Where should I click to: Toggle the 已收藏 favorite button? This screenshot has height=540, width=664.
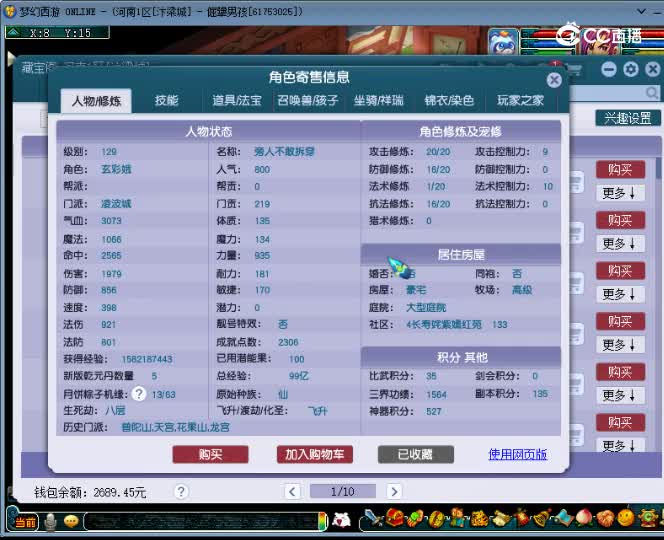tap(415, 454)
